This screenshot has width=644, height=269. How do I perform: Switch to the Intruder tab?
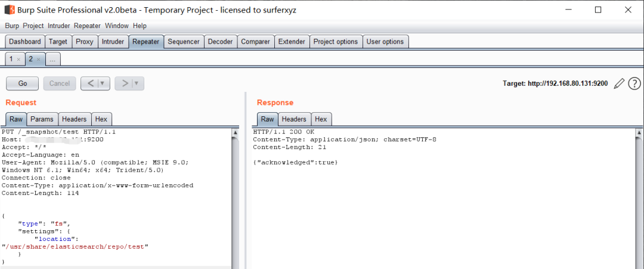(x=113, y=42)
